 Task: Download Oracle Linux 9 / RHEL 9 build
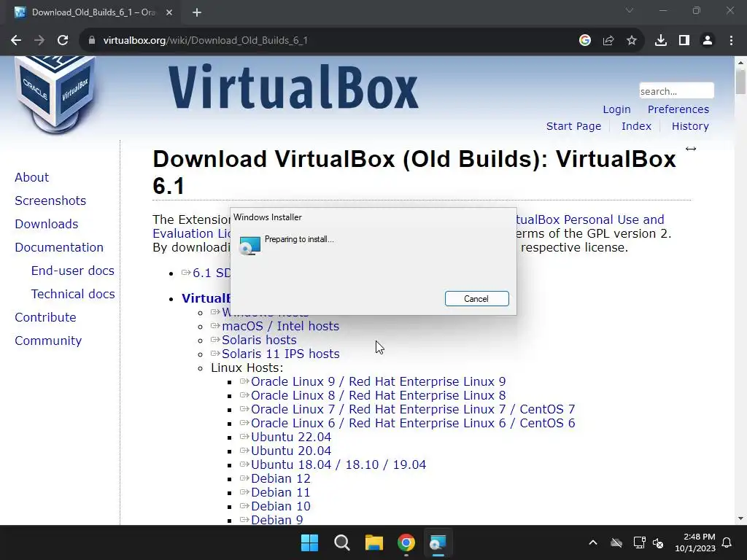click(x=379, y=381)
